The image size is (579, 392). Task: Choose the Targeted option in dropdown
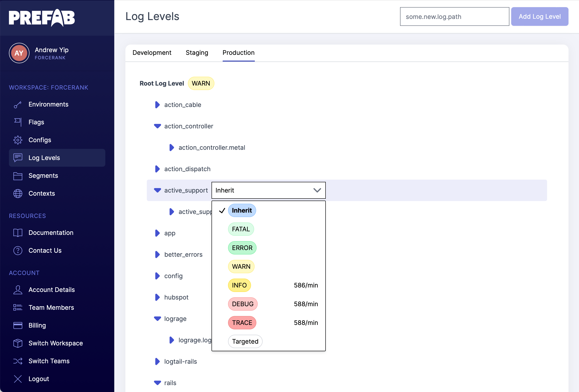coord(245,341)
